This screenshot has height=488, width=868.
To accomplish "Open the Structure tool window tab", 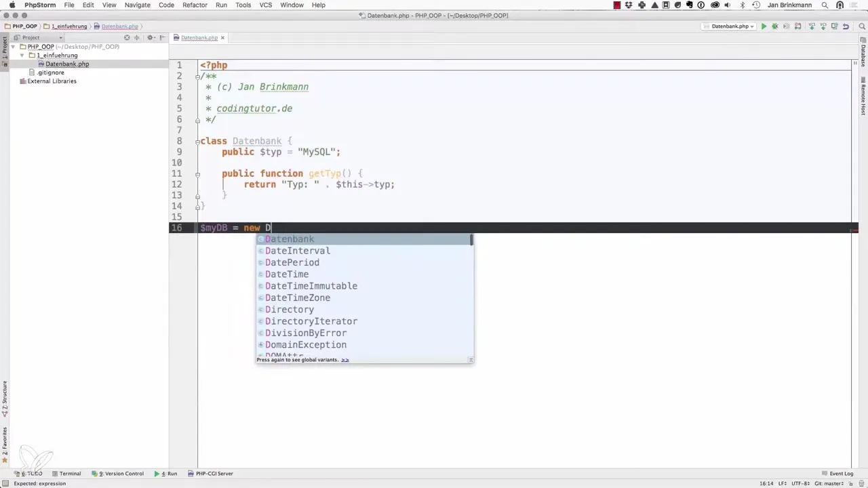I will [x=4, y=399].
